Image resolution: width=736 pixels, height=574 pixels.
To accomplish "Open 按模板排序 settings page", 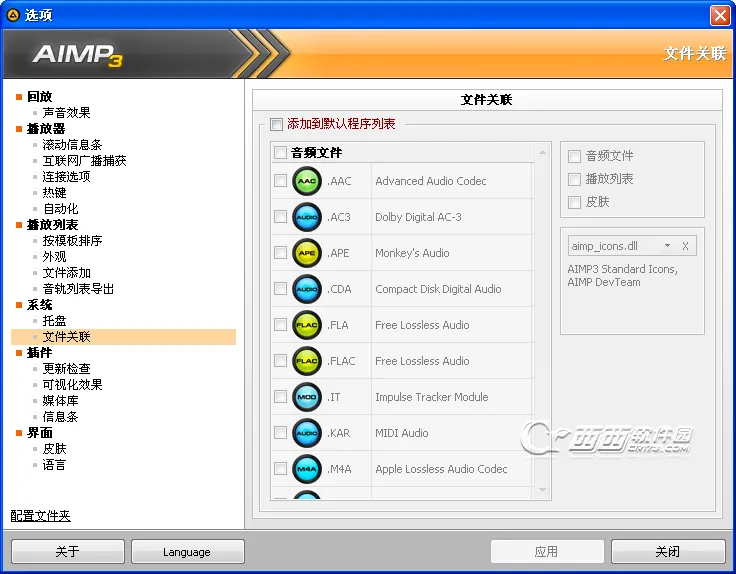I will [72, 241].
